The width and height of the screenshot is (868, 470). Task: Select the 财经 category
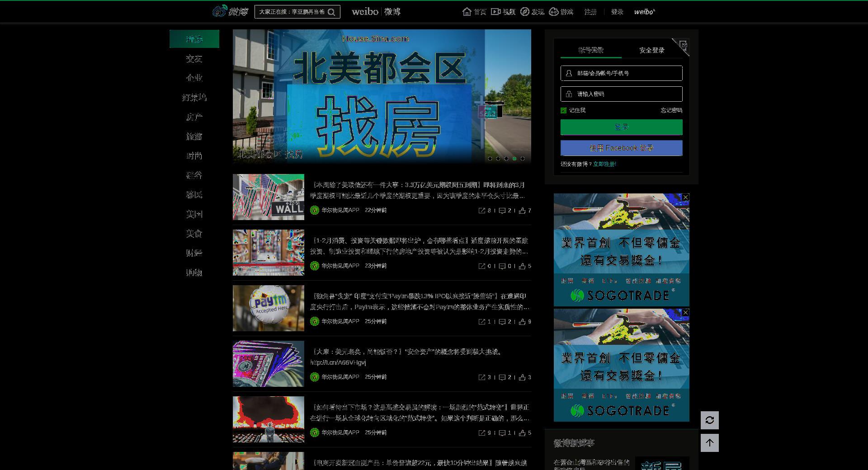(194, 253)
